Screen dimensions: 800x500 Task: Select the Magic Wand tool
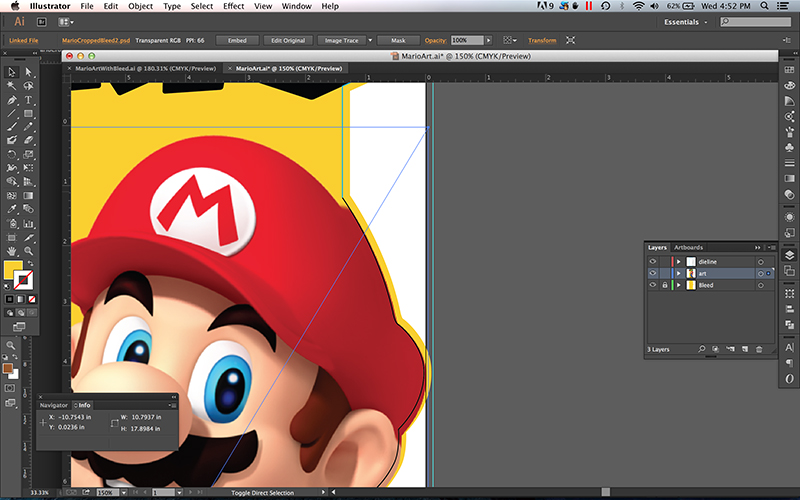tap(12, 86)
